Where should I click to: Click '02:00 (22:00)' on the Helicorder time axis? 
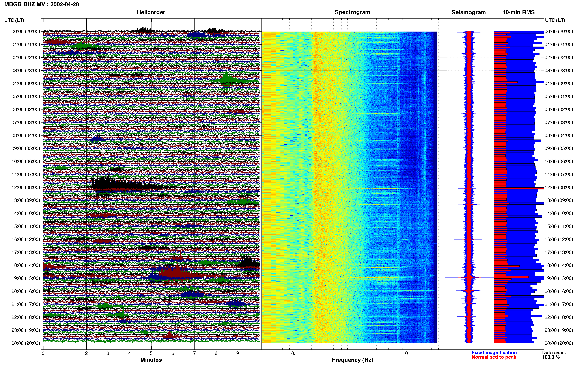(x=26, y=57)
